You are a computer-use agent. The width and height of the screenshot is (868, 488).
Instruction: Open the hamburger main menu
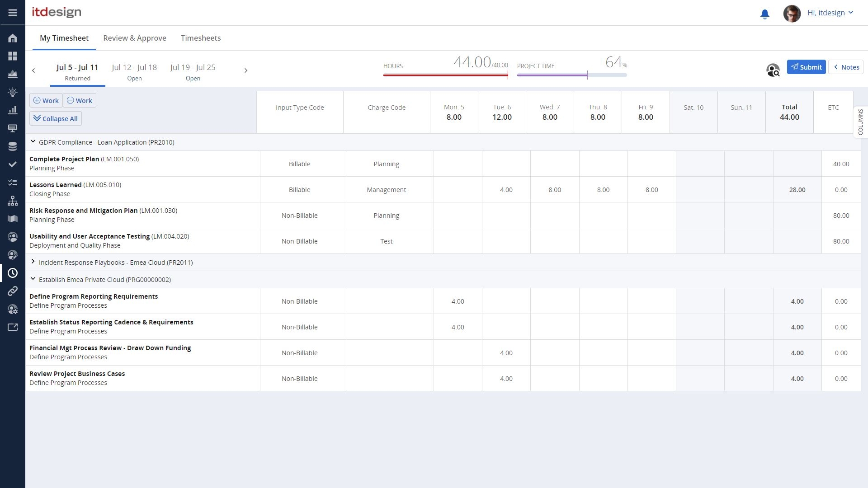coord(13,13)
